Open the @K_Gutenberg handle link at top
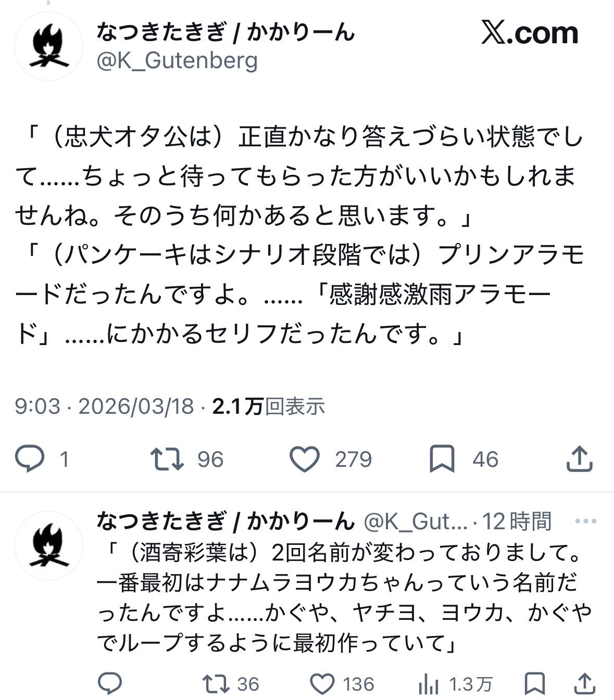Image resolution: width=614 pixels, height=700 pixels. 177,61
